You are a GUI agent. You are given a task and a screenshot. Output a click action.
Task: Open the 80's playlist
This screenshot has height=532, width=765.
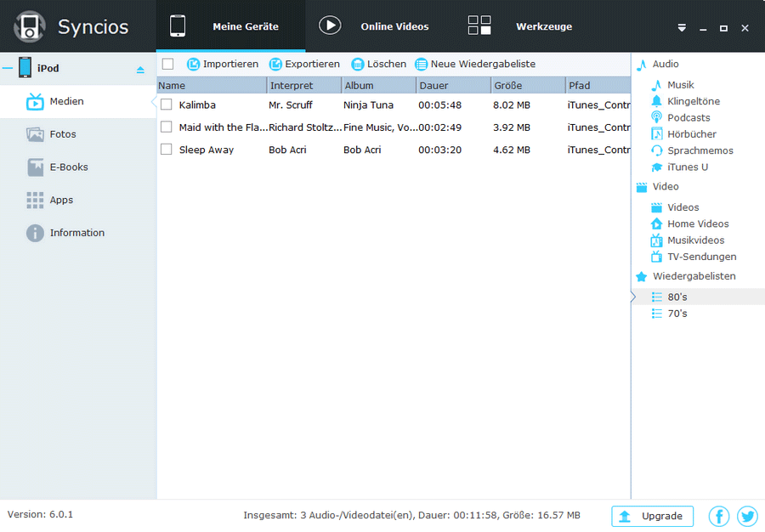(x=698, y=297)
